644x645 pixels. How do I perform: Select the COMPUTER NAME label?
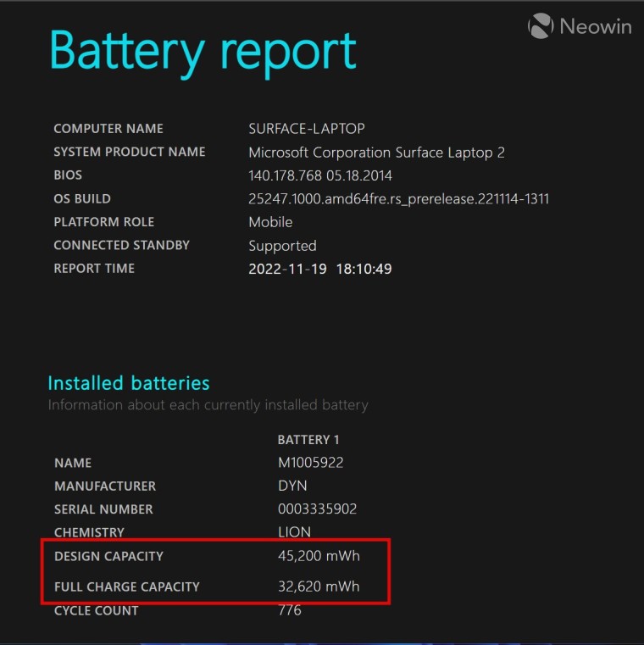(108, 129)
